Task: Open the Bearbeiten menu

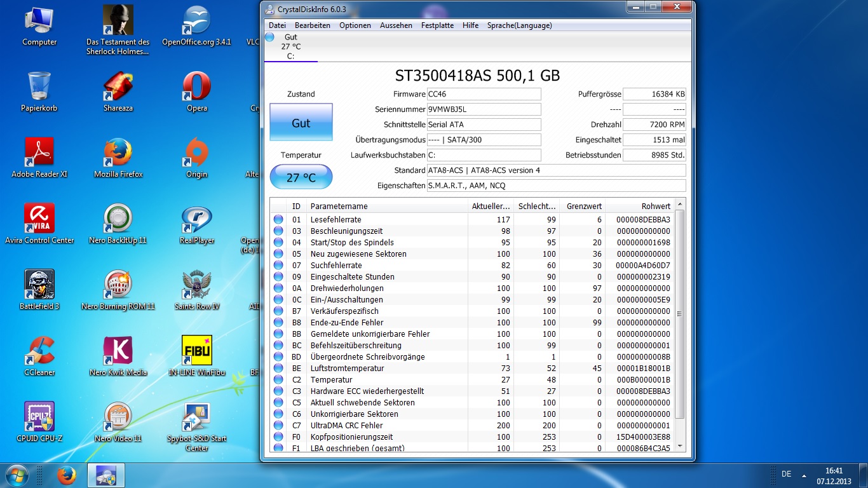Action: click(x=313, y=25)
